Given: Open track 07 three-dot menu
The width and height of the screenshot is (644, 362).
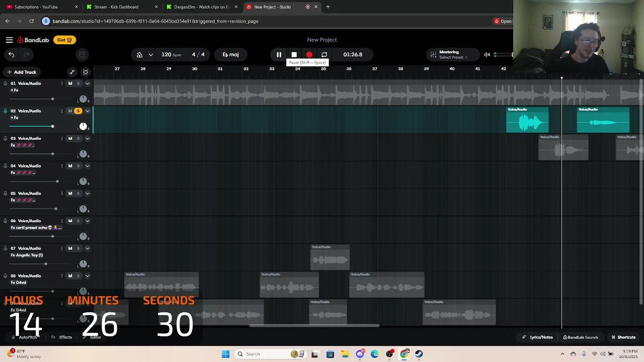Looking at the screenshot, I should (x=62, y=248).
